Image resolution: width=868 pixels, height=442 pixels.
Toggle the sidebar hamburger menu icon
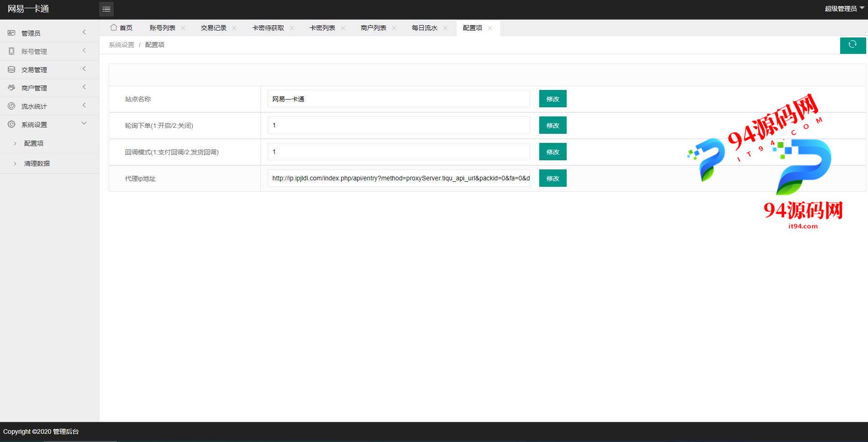(106, 9)
